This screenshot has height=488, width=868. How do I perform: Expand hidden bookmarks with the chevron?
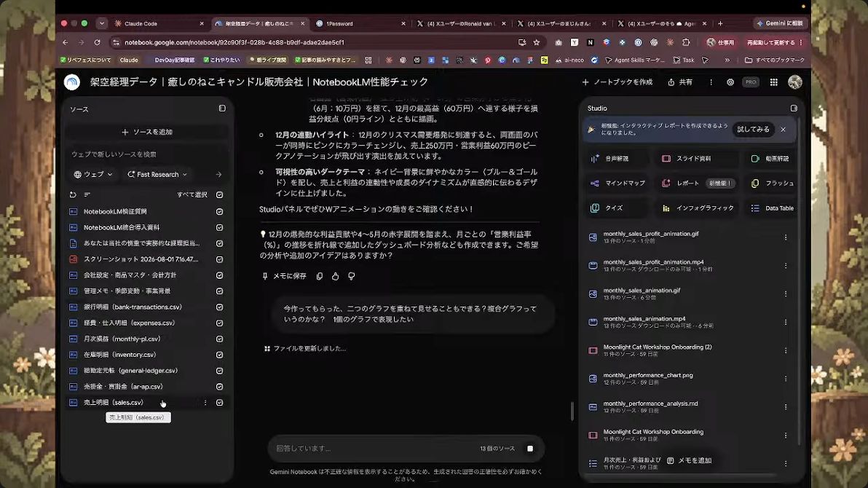pos(727,60)
